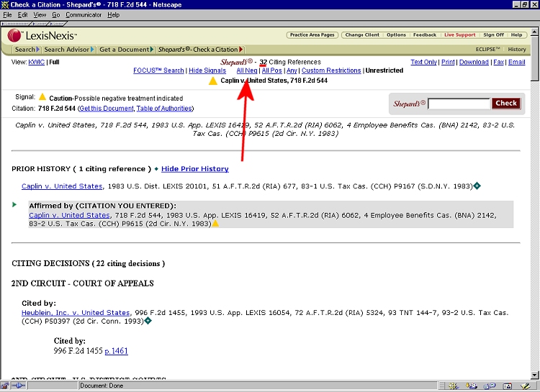This screenshot has width=540, height=392.
Task: Open the Edit menu
Action: [23, 15]
